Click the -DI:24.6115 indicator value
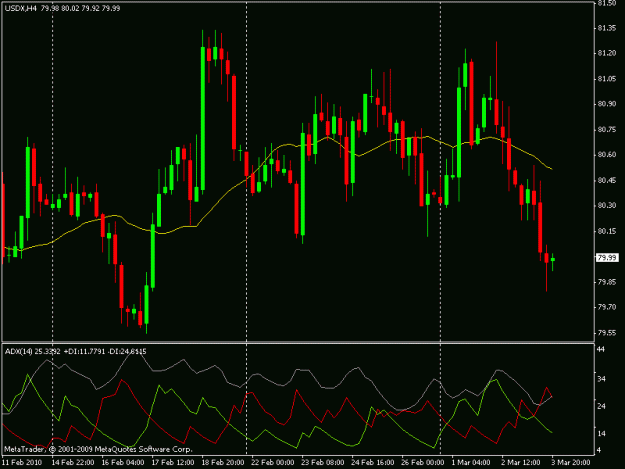This screenshot has width=625, height=469. [128, 351]
